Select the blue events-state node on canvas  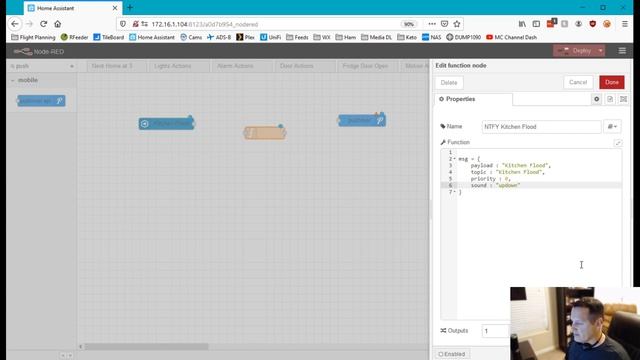coord(167,123)
